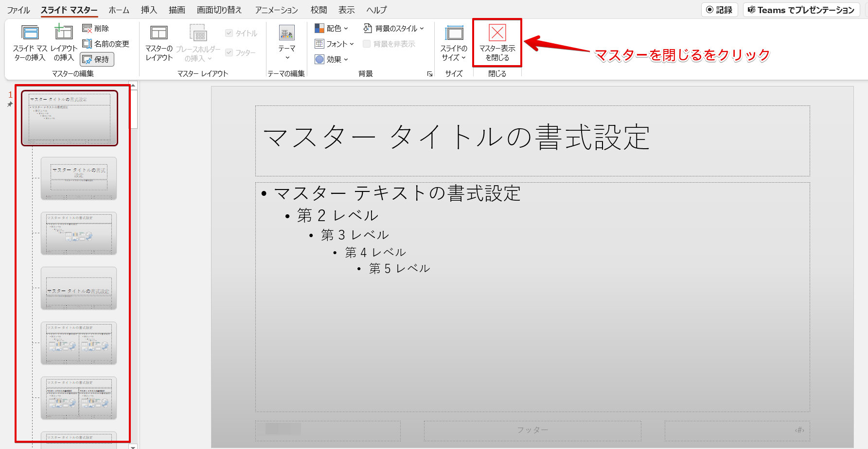The image size is (868, 449).
Task: Click the Delete (削除) button
Action: tap(96, 29)
